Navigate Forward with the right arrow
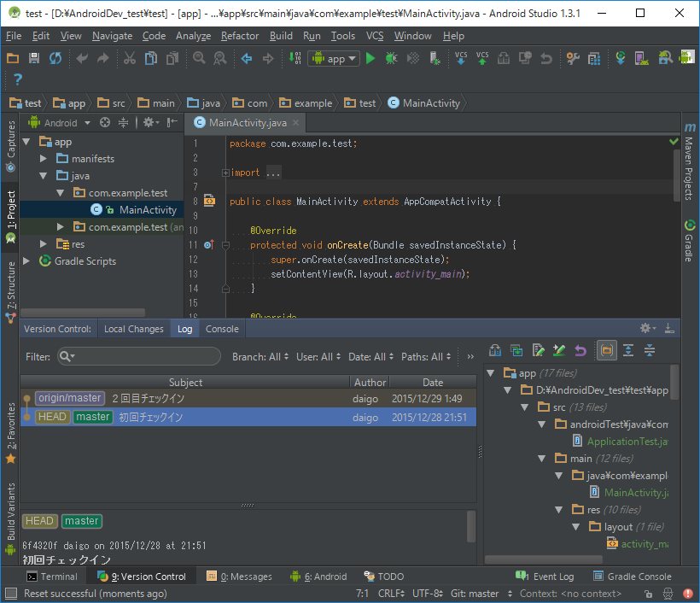700x603 pixels. (268, 58)
